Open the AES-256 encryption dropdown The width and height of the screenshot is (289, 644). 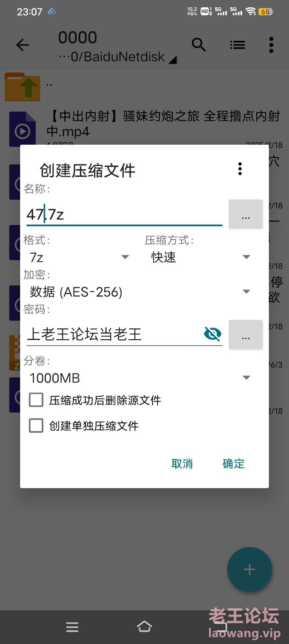tap(140, 292)
